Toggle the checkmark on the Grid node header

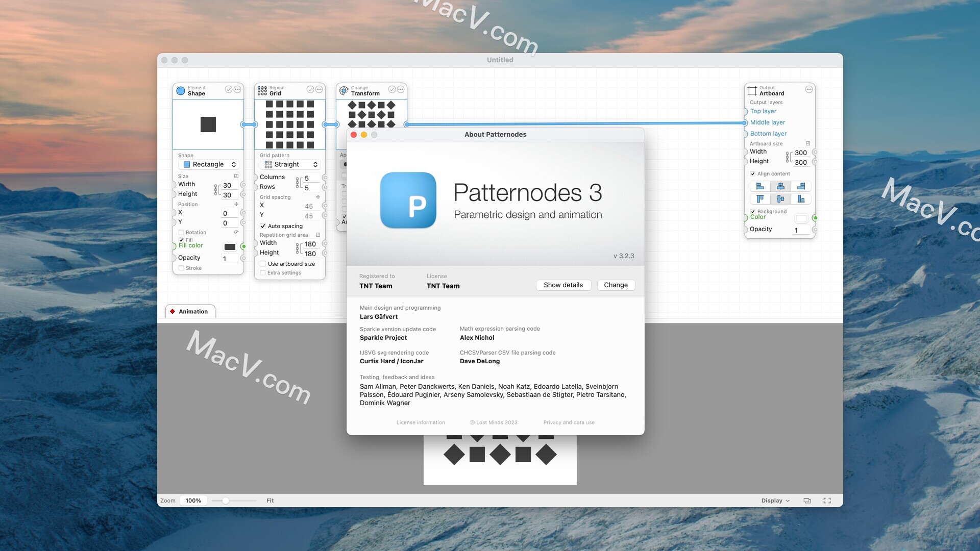click(x=310, y=89)
